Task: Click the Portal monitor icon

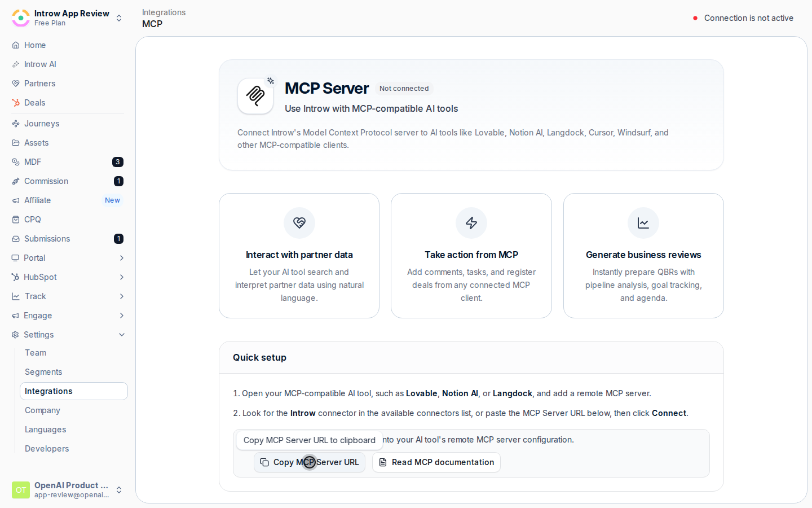Action: (15, 258)
